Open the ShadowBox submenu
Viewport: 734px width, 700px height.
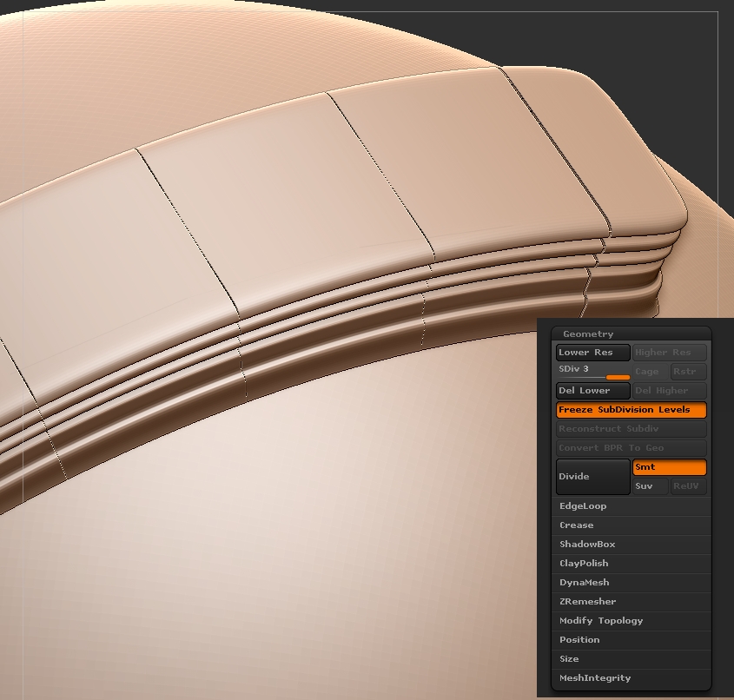coord(587,545)
